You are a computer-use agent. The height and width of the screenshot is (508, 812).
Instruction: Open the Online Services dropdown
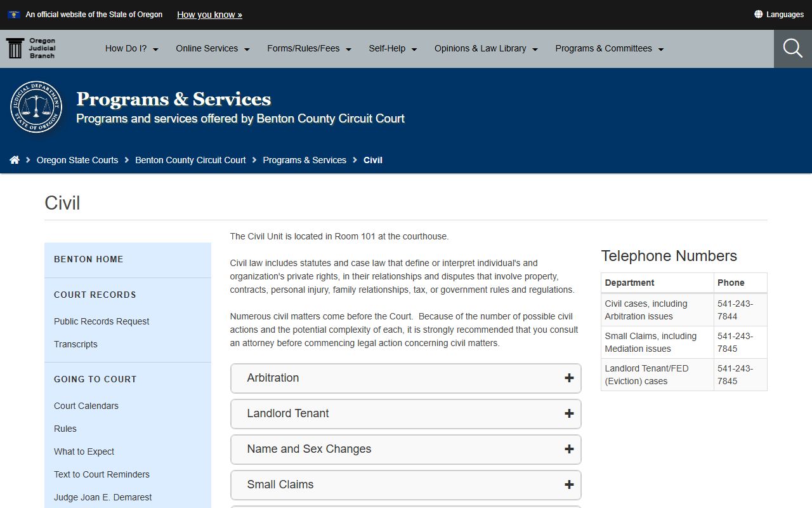coord(213,48)
